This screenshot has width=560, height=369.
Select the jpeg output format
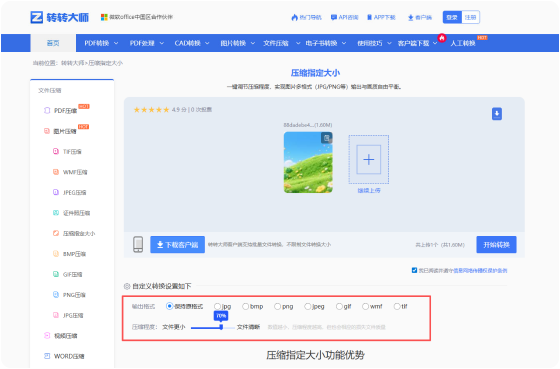pyautogui.click(x=308, y=306)
